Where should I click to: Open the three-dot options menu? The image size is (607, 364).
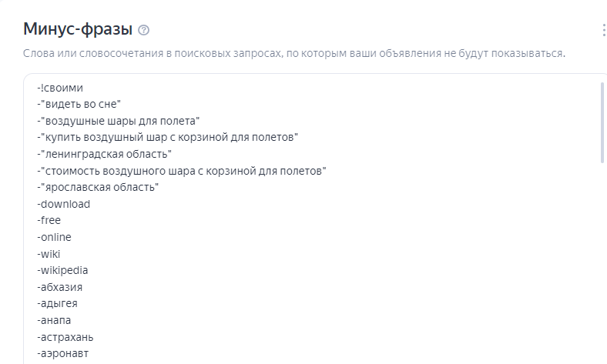click(603, 30)
